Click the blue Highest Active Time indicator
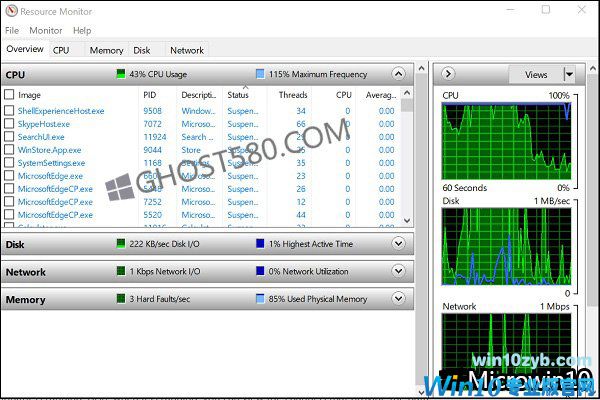 [x=260, y=243]
